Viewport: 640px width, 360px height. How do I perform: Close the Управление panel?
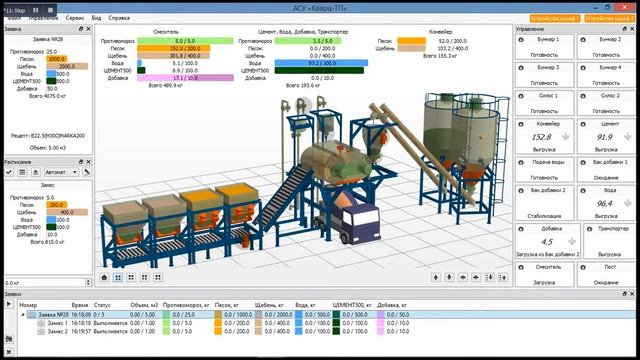click(632, 29)
